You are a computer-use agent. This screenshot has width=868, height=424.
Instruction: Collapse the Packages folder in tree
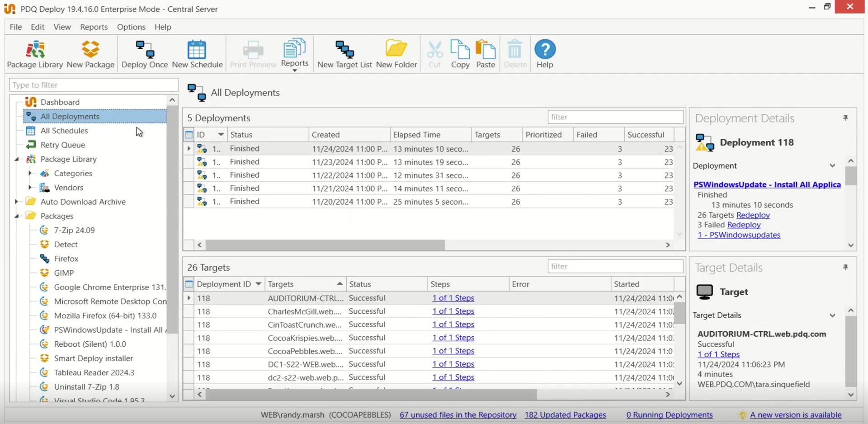tap(17, 216)
